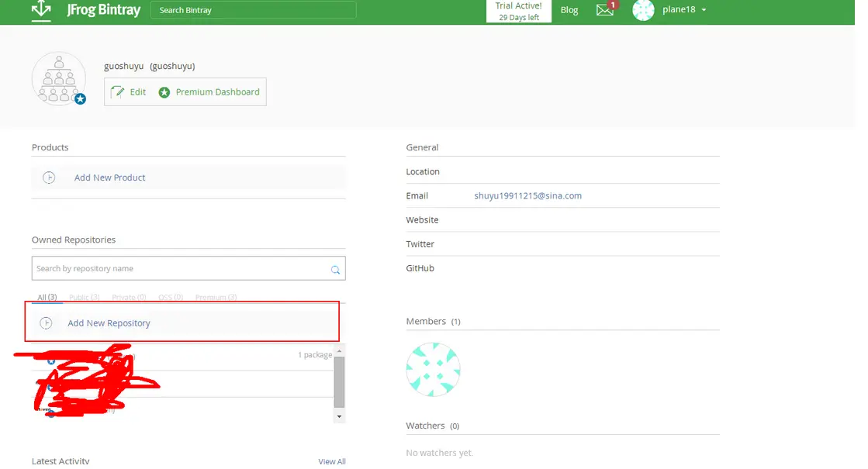The image size is (868, 469).
Task: Select Add New Product
Action: point(109,178)
